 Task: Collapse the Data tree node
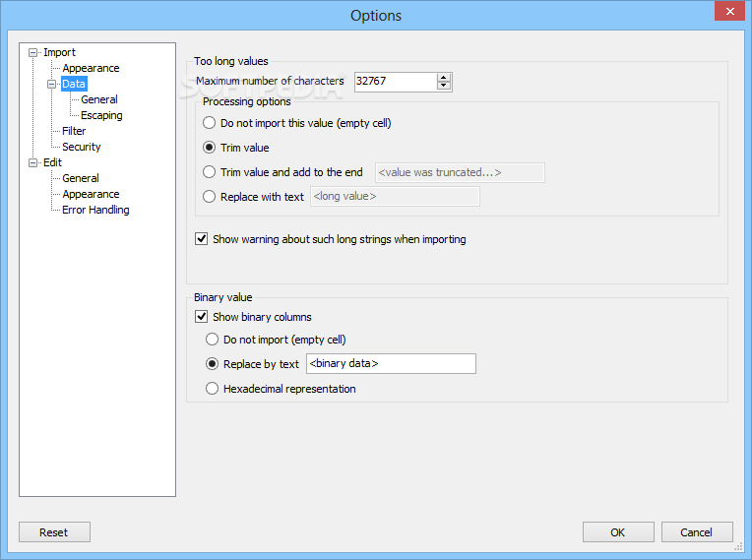[51, 85]
